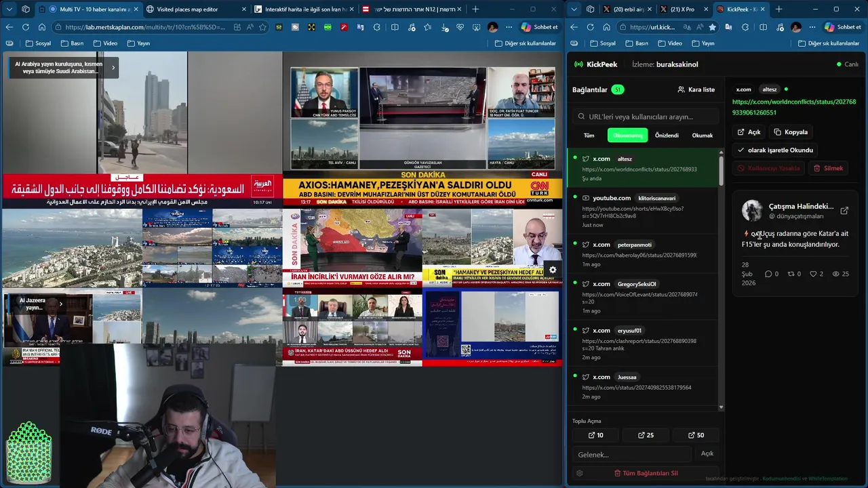Expand the Al Arabiya stream label chevron
868x488 pixels.
point(113,68)
